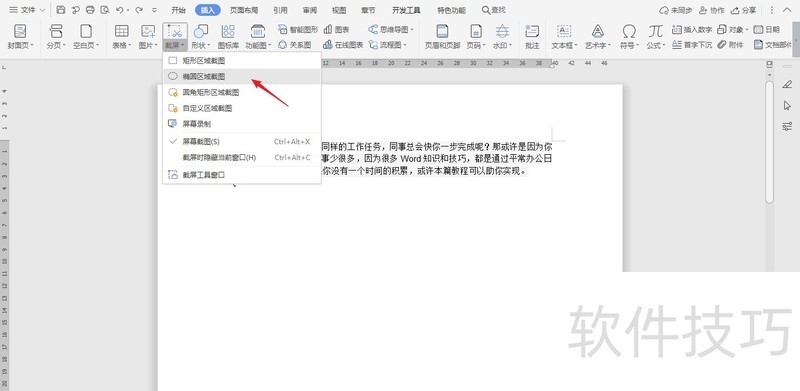The height and width of the screenshot is (391, 800).
Task: Choose custom area screenshot (自定义区域截图)
Action: point(242,108)
